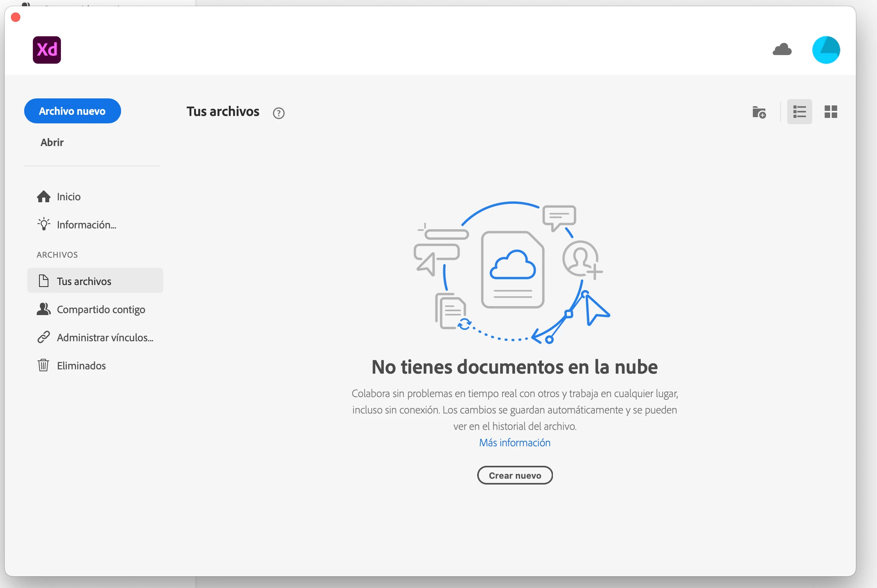Click the trash can icon in the sidebar
Image resolution: width=877 pixels, height=588 pixels.
[x=43, y=365]
